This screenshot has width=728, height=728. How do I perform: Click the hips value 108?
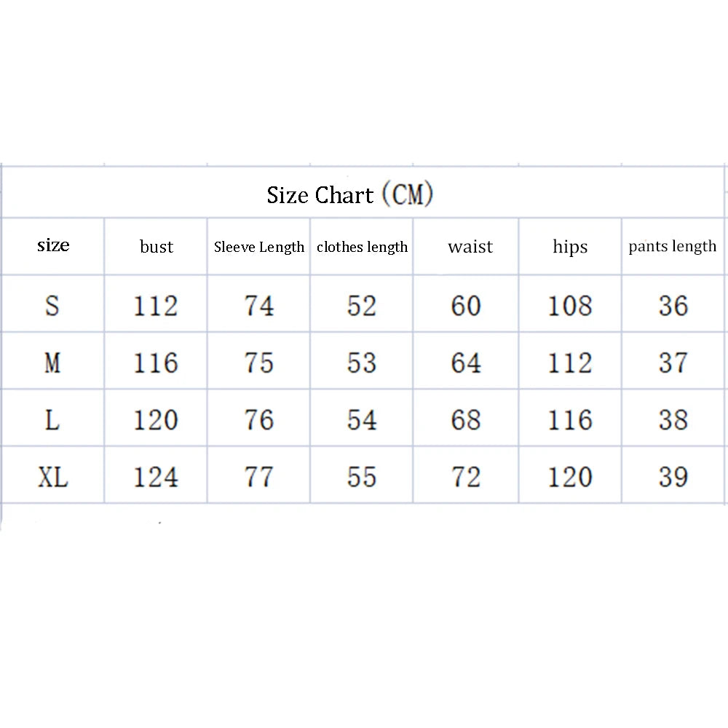point(570,306)
